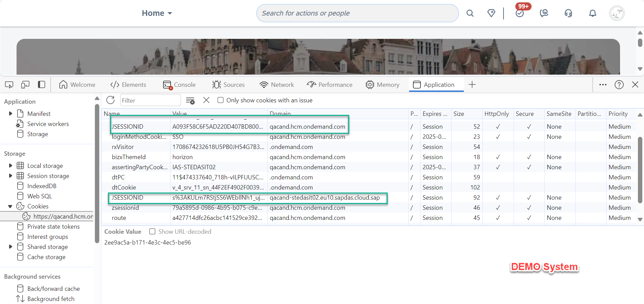Select the dtCookie cookie row
This screenshot has width=644, height=304.
tap(369, 187)
